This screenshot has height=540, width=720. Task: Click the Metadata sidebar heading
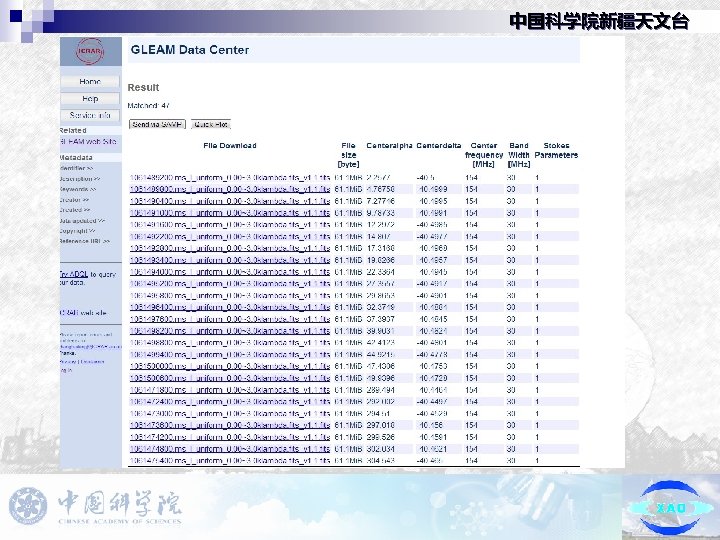76,158
